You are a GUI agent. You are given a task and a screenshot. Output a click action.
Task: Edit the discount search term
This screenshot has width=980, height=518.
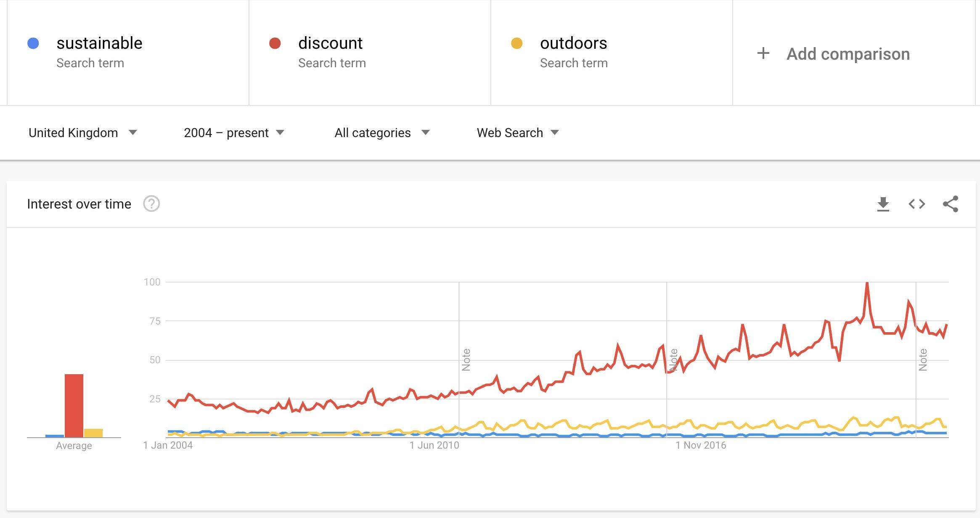[x=330, y=43]
